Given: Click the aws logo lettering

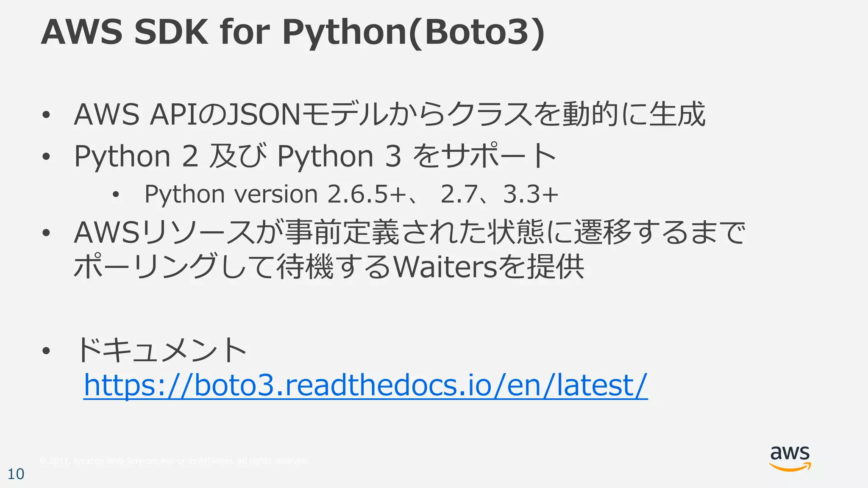Looking at the screenshot, I should point(790,454).
